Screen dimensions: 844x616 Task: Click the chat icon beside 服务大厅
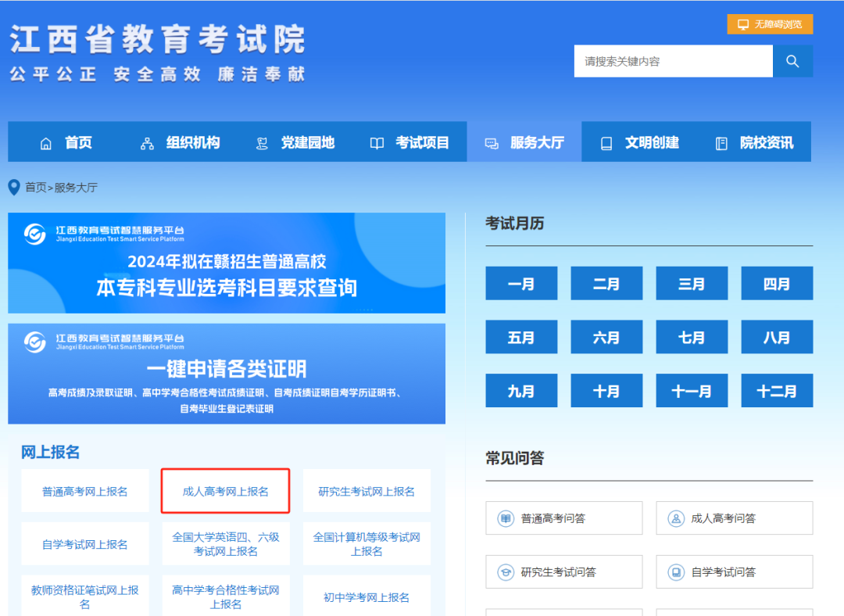pyautogui.click(x=492, y=142)
